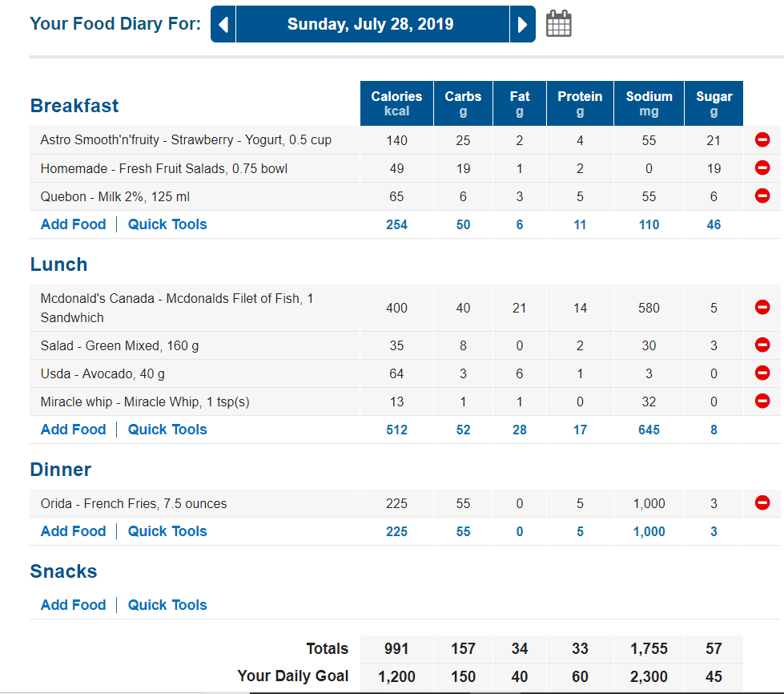
Task: Open Quick Tools under Lunch
Action: 167,430
